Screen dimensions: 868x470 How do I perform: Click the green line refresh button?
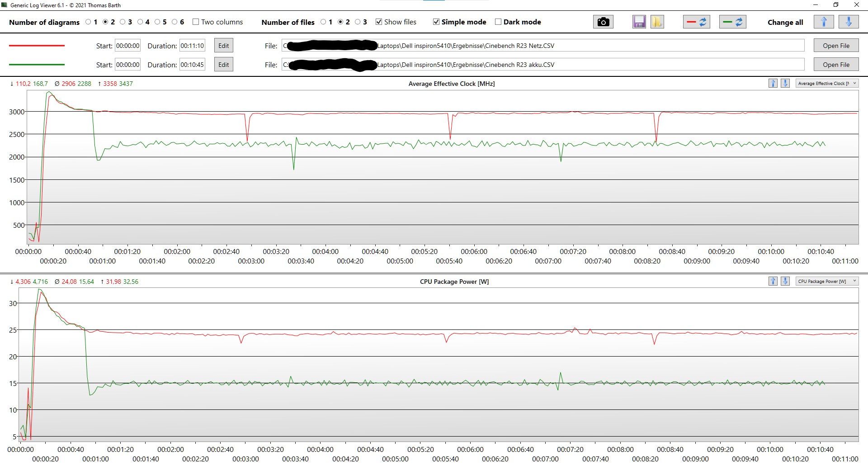(x=732, y=22)
